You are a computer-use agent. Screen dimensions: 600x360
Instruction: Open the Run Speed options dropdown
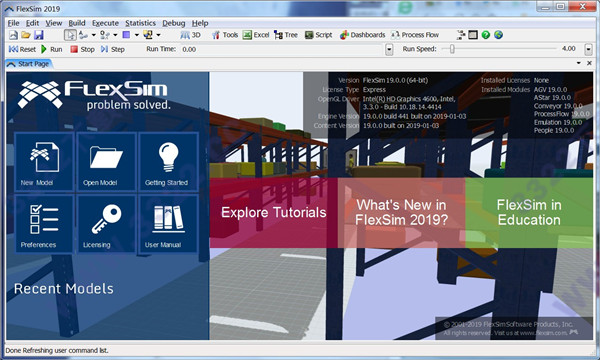click(589, 49)
